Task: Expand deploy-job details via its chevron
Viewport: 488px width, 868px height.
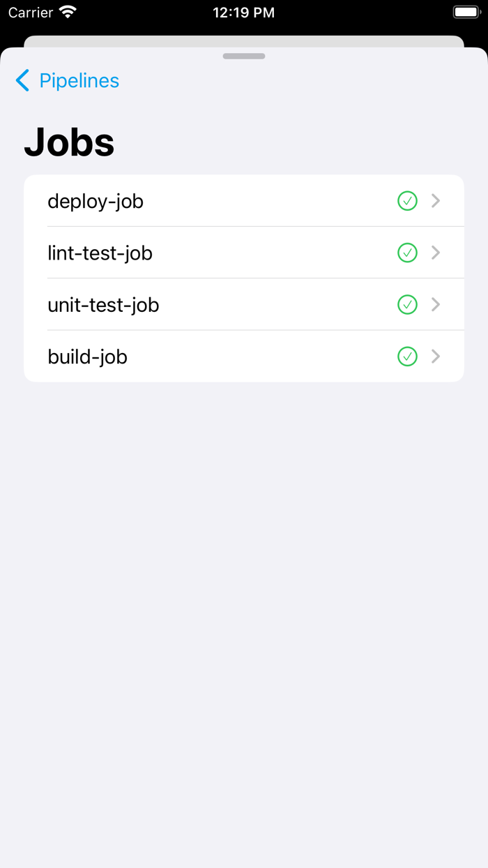Action: point(436,201)
